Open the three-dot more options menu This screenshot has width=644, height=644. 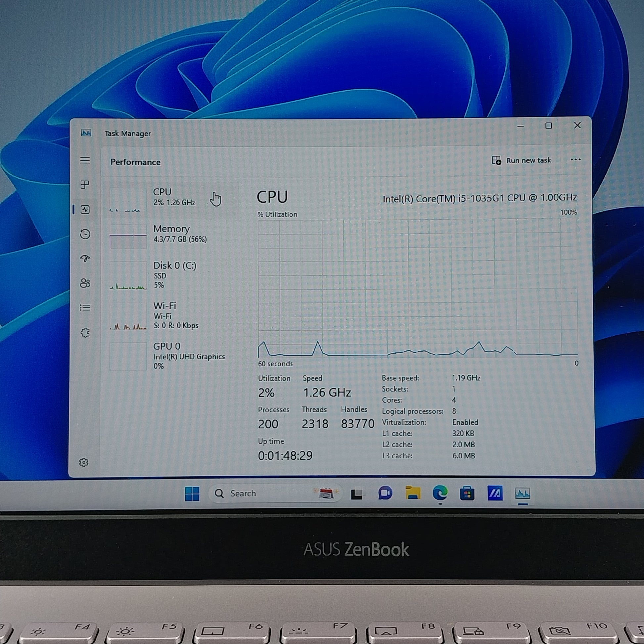575,160
